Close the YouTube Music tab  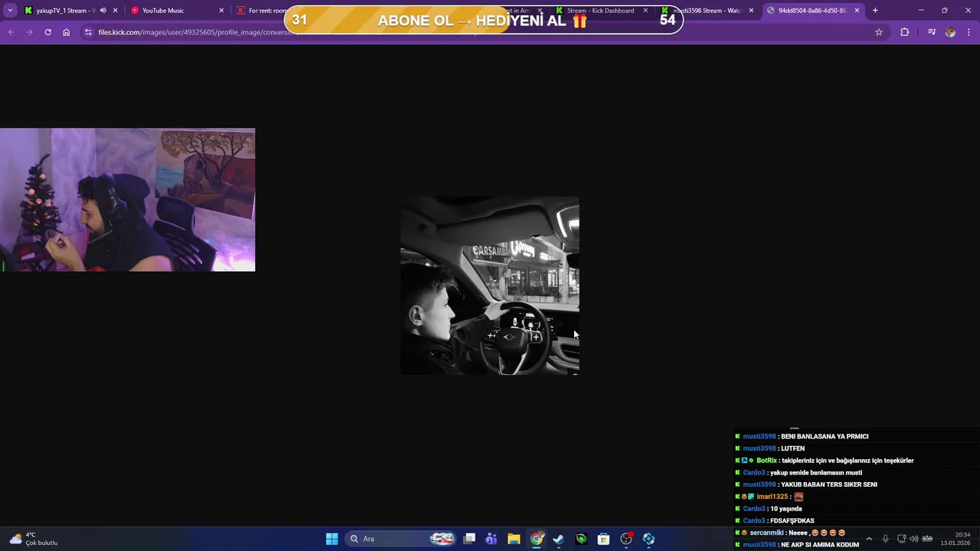(x=221, y=11)
